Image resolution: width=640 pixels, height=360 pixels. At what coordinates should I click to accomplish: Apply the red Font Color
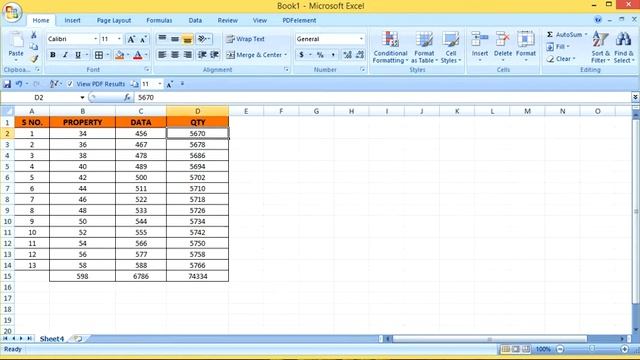click(138, 55)
